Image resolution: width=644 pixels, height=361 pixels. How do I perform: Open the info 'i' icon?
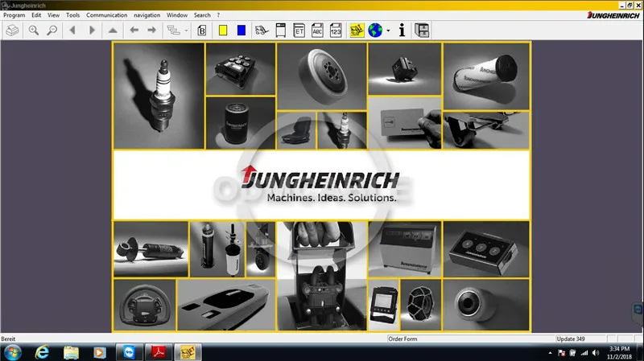402,31
